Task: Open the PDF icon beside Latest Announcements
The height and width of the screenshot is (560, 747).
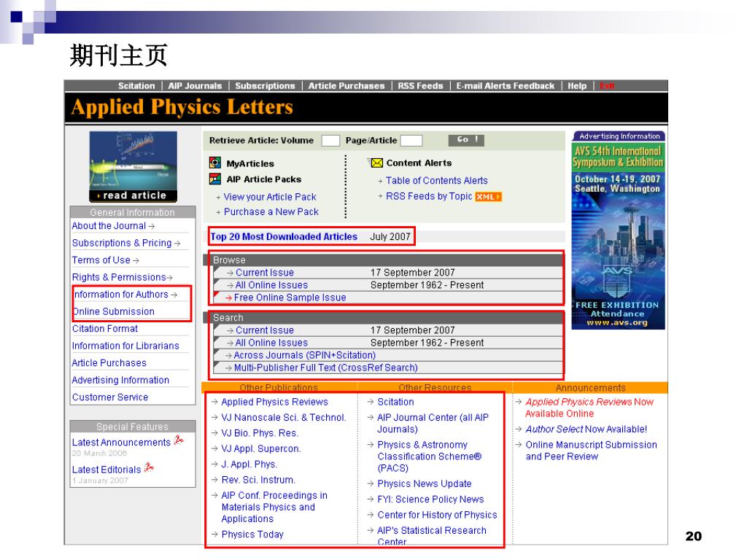Action: click(179, 440)
